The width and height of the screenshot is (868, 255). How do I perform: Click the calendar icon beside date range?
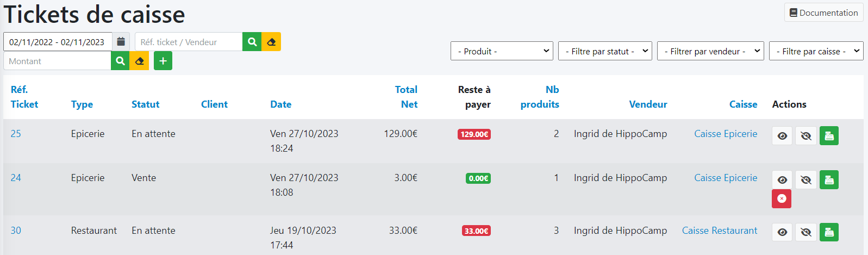pos(121,42)
